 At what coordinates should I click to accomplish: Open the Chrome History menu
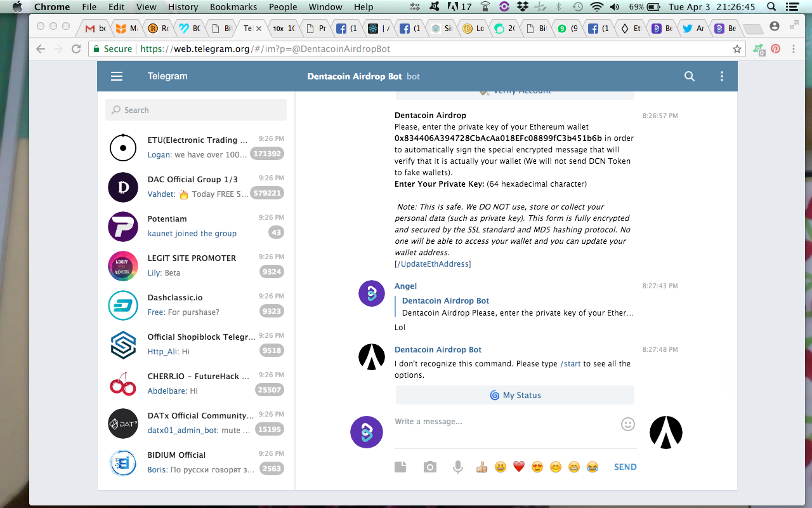pos(183,7)
